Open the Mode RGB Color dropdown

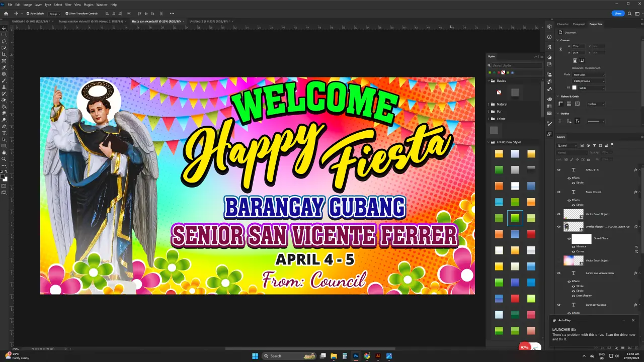[589, 75]
